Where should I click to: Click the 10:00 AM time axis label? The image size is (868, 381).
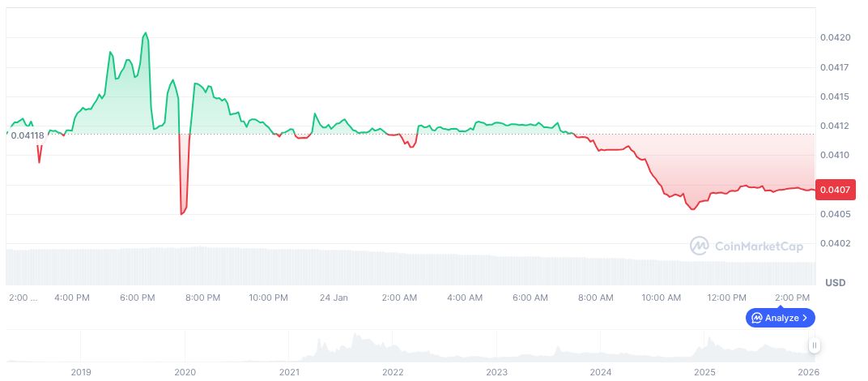pos(661,298)
